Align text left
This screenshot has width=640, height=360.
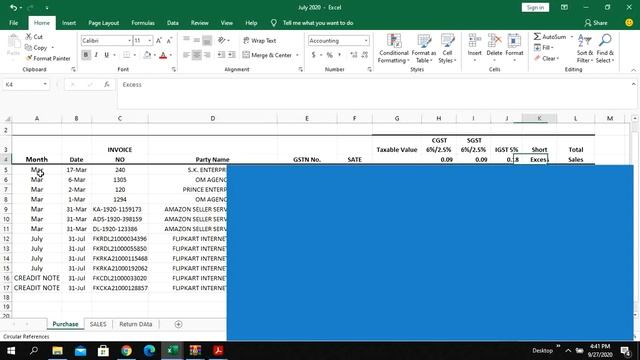click(186, 55)
